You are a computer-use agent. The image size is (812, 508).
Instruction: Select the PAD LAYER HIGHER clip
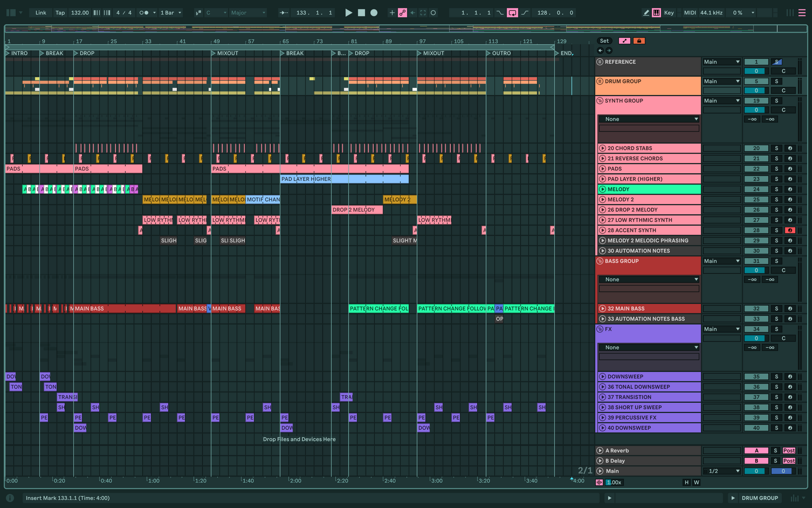pos(344,179)
